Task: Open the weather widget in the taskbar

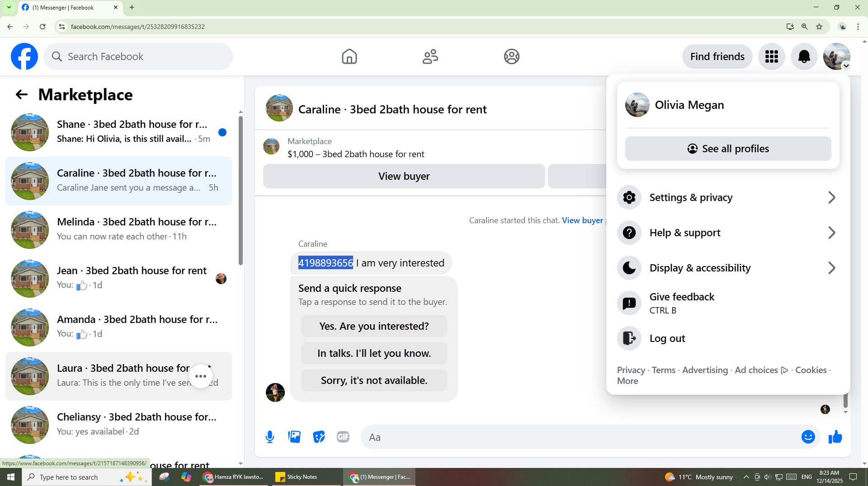Action: pos(699,477)
